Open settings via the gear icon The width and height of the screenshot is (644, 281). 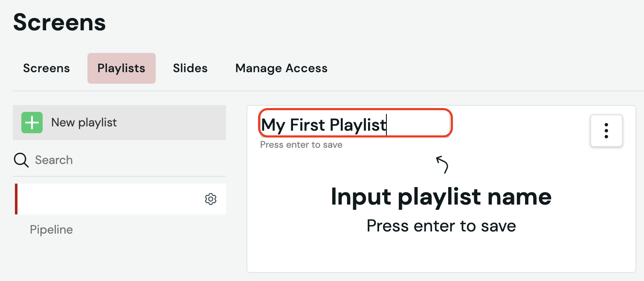[x=211, y=199]
